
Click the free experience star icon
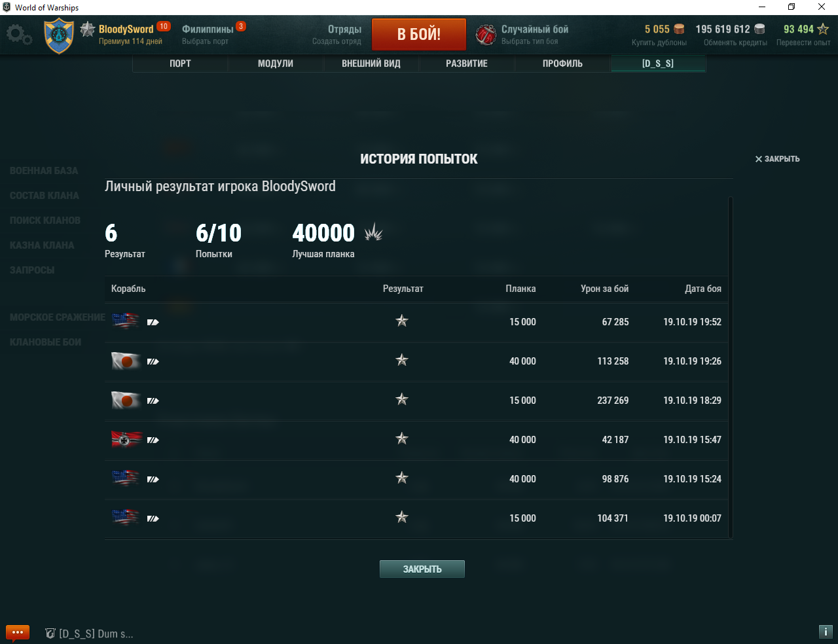point(823,29)
